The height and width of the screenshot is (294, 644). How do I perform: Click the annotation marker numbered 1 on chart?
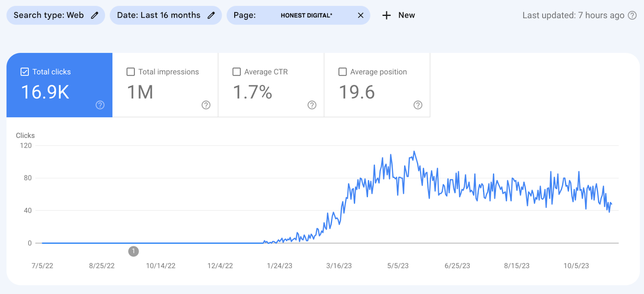[x=134, y=251]
